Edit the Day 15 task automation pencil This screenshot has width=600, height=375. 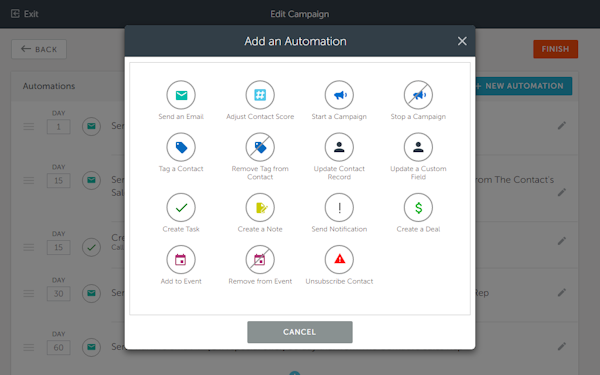coord(561,241)
